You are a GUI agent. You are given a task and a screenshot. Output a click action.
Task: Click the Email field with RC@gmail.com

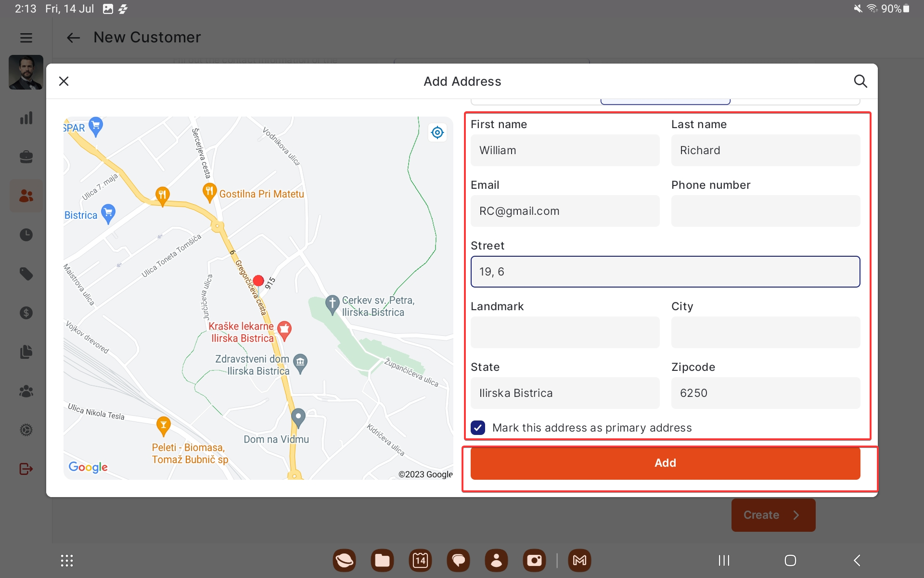(565, 211)
